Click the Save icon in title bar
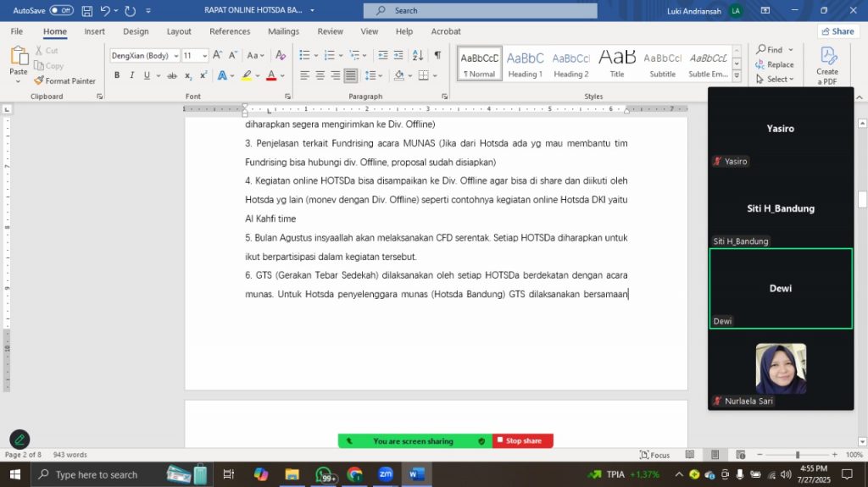Viewport: 868px width, 487px height. click(x=87, y=10)
